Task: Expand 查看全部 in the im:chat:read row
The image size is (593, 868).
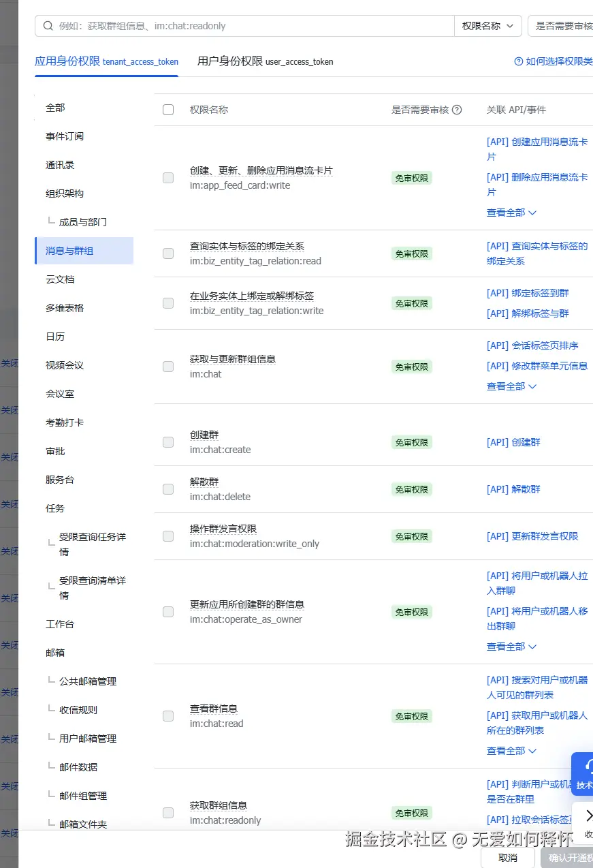Action: 512,751
